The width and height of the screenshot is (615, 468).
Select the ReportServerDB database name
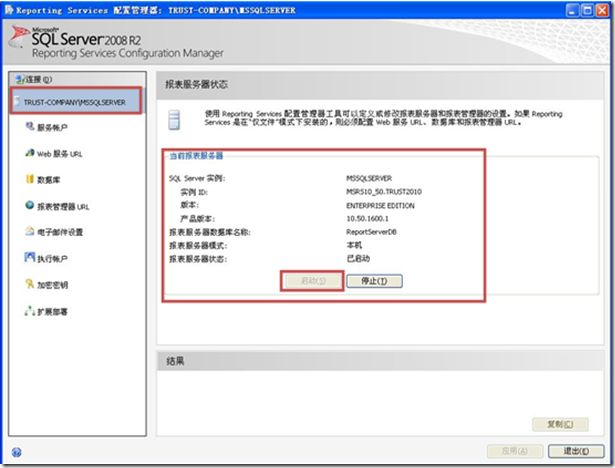pyautogui.click(x=371, y=232)
